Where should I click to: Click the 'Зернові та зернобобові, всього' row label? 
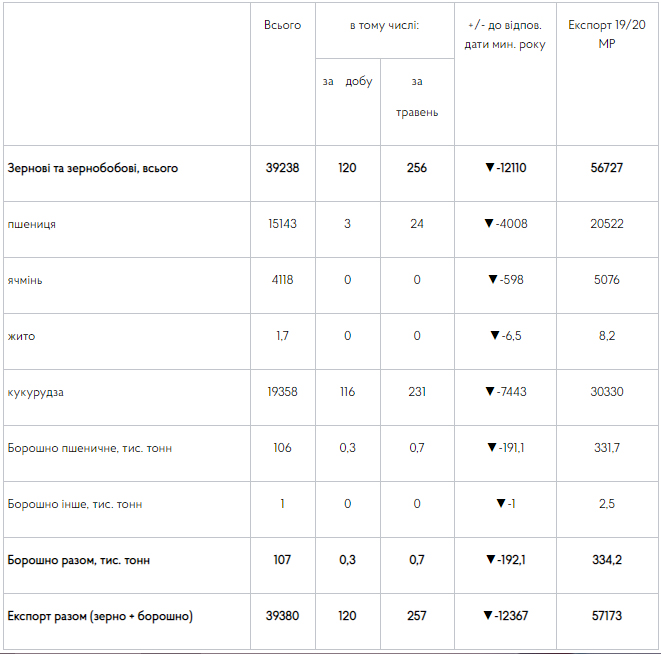[93, 168]
